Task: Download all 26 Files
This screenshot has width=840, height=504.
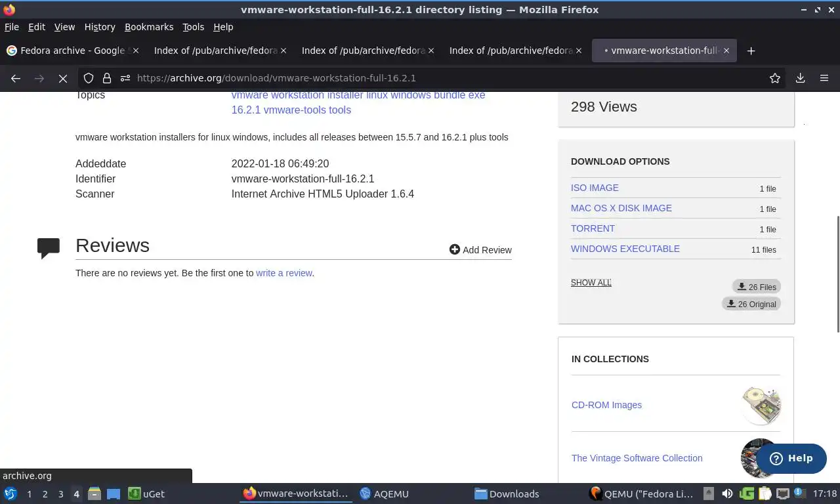Action: (x=757, y=287)
